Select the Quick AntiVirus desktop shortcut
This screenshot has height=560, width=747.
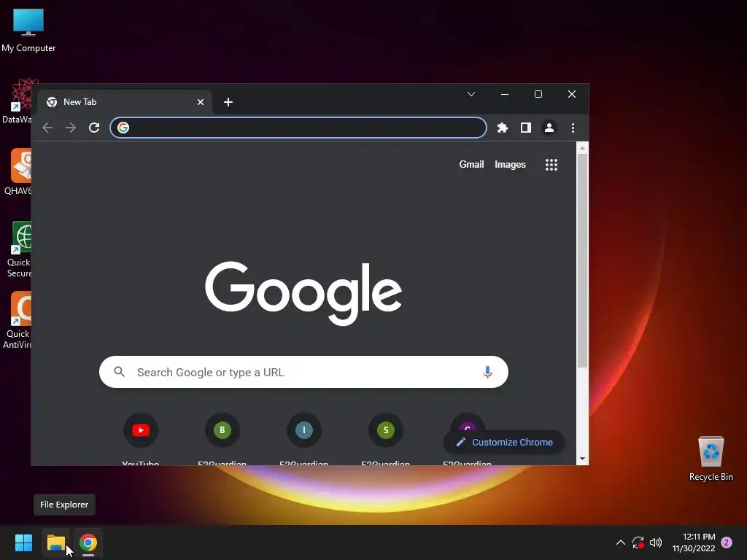(18, 320)
